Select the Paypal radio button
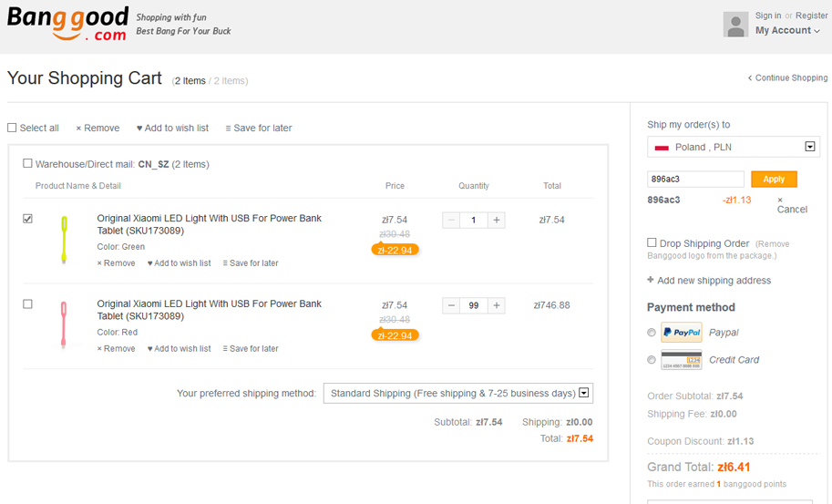 (651, 333)
